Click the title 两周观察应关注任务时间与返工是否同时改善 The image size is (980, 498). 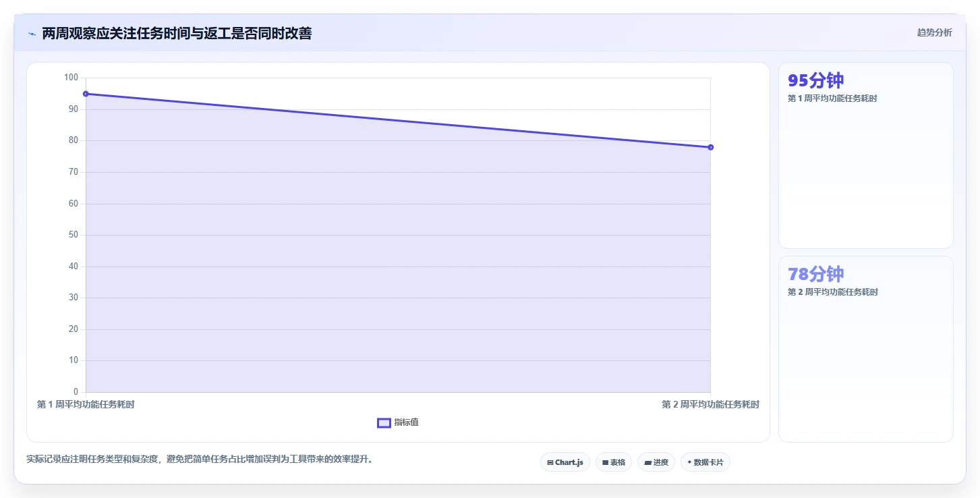[177, 33]
